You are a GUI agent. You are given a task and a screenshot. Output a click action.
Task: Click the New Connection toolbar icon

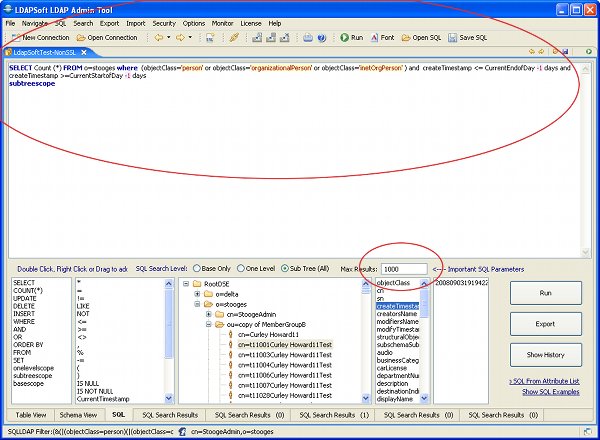click(x=14, y=37)
